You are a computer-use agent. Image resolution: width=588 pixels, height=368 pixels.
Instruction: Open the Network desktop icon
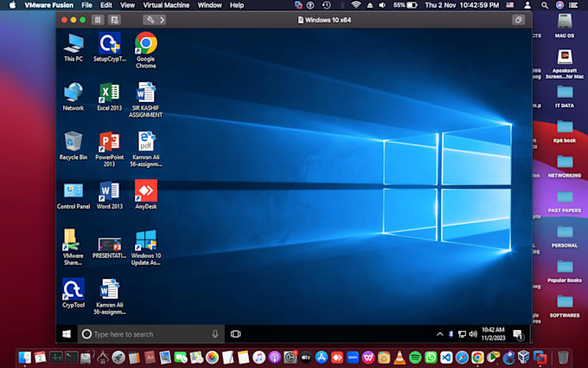(73, 96)
